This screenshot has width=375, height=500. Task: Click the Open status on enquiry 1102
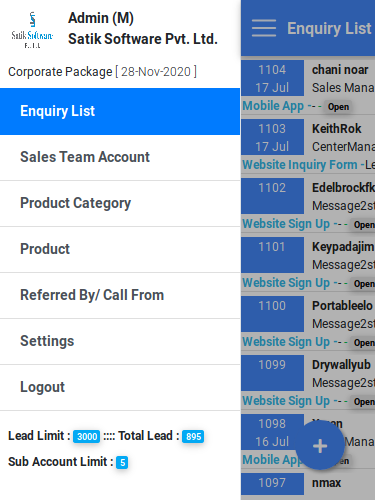(364, 225)
